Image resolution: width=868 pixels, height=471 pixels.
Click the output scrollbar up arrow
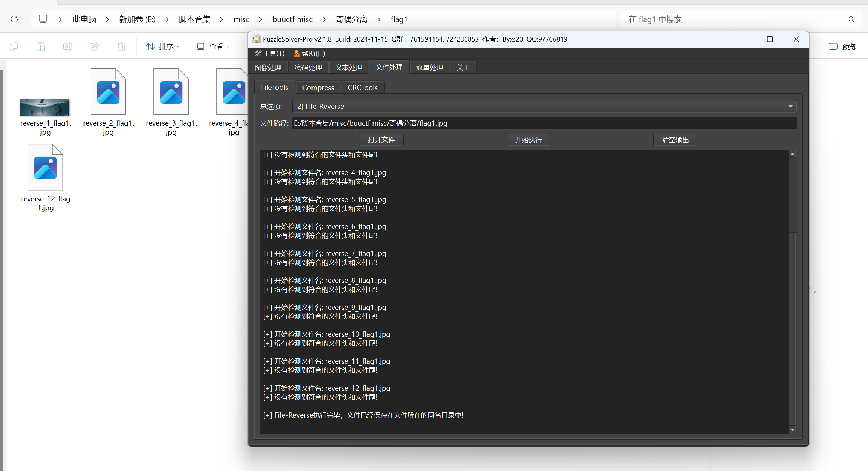(x=792, y=154)
